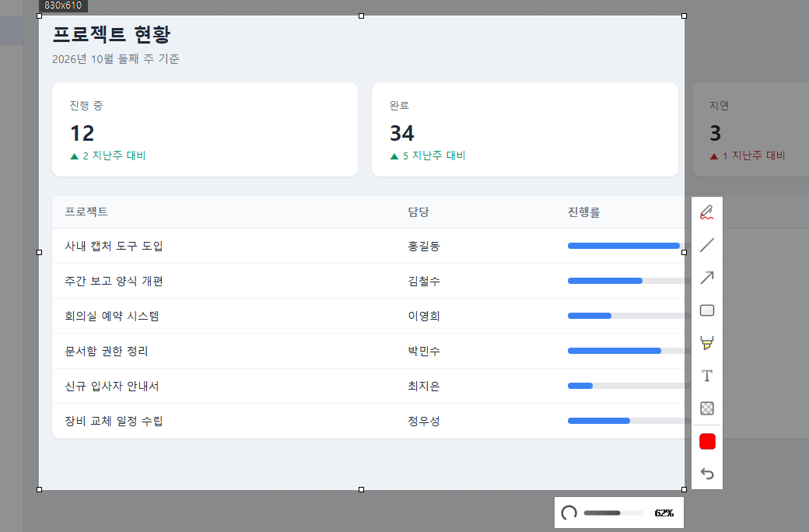Click the ▲ 2 지난주 대비 indicator
This screenshot has width=809, height=532.
[x=108, y=156]
